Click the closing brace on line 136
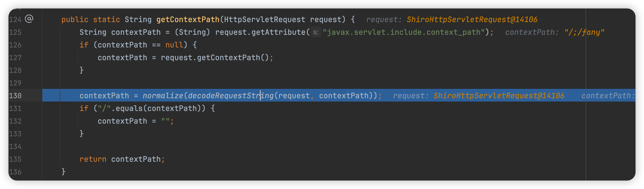 (64, 172)
